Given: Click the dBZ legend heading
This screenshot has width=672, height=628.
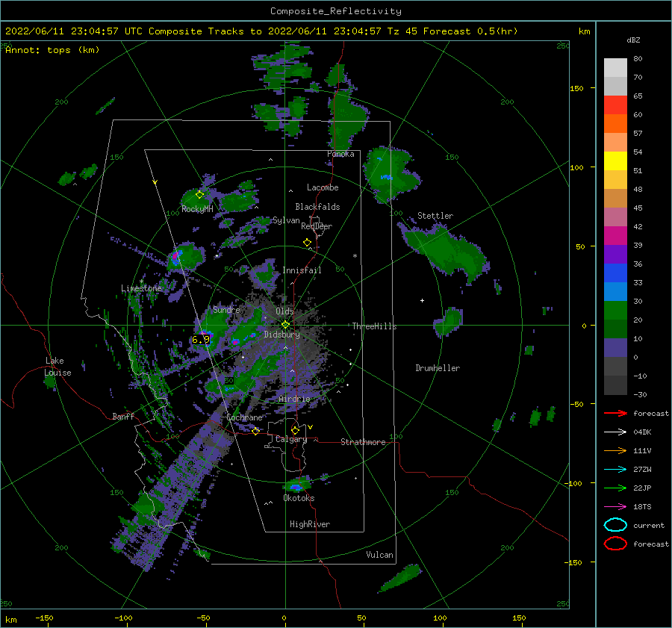Looking at the screenshot, I should tap(633, 40).
